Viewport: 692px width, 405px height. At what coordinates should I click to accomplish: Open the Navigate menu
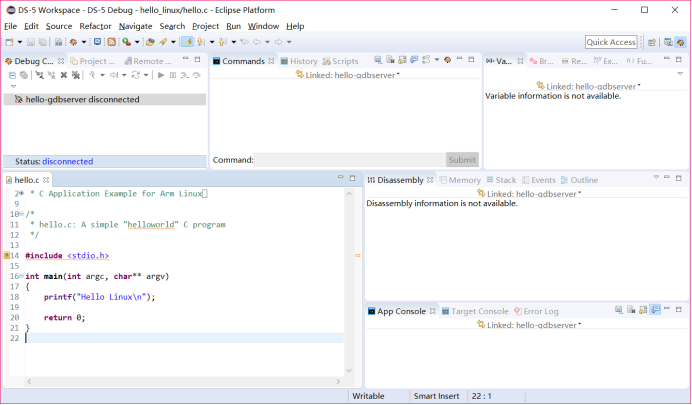[135, 26]
